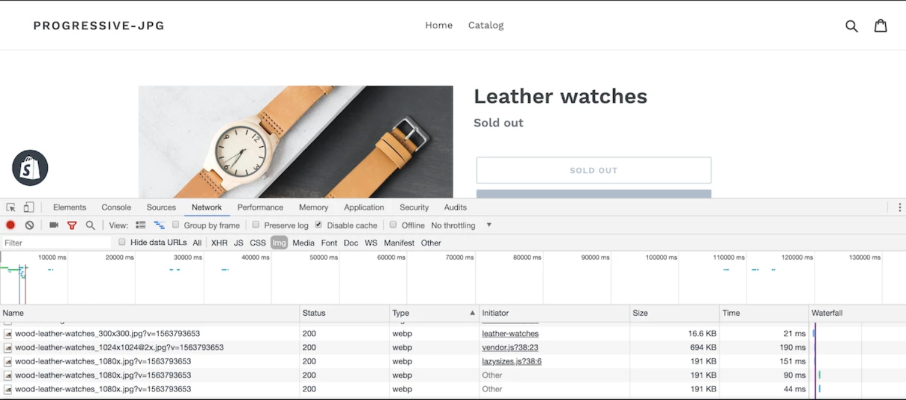Enable the Preserve log checkbox

(x=256, y=225)
